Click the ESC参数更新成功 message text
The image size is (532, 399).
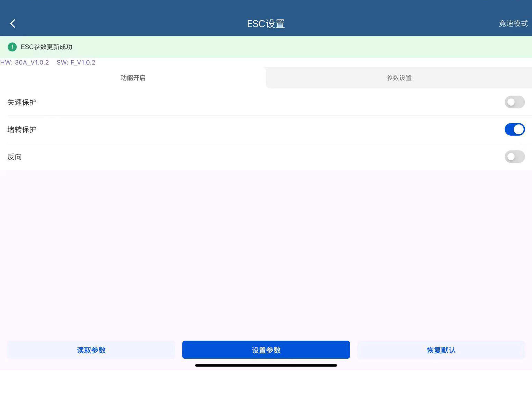[46, 47]
